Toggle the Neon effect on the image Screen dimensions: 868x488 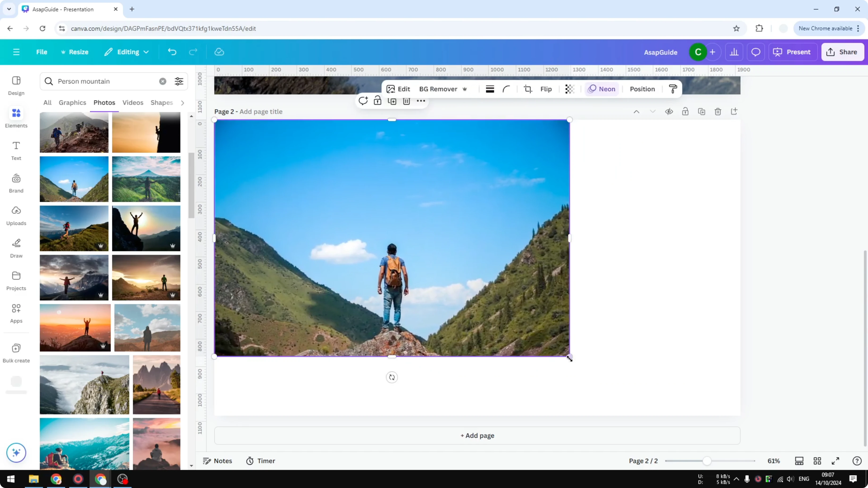click(602, 89)
